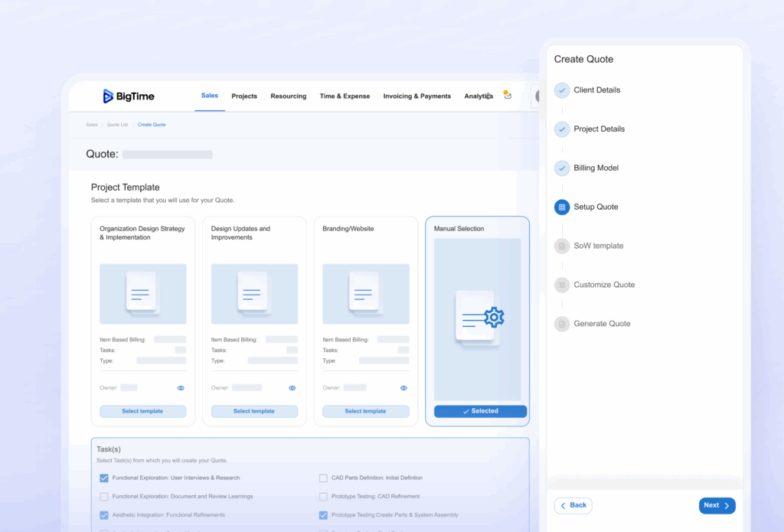Screen dimensions: 784x532
Task: Check Prototype Testing: CAD Refinement box
Action: [x=323, y=497]
